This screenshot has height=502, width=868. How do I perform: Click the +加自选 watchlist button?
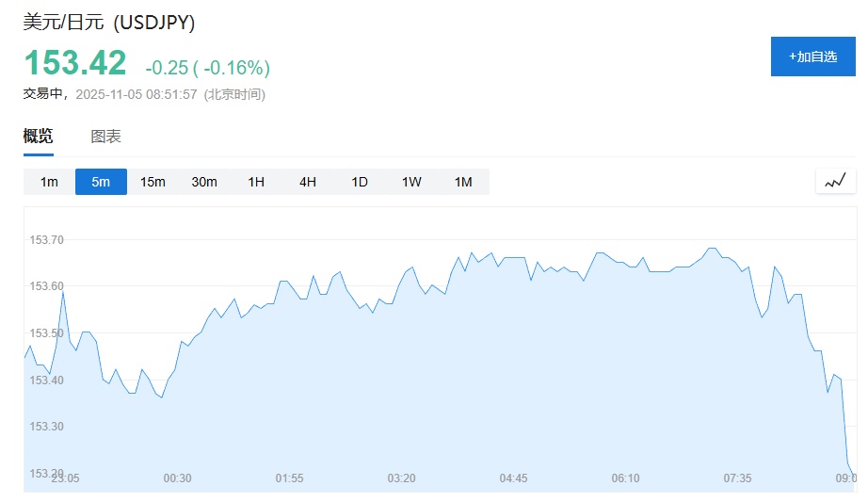pos(812,57)
